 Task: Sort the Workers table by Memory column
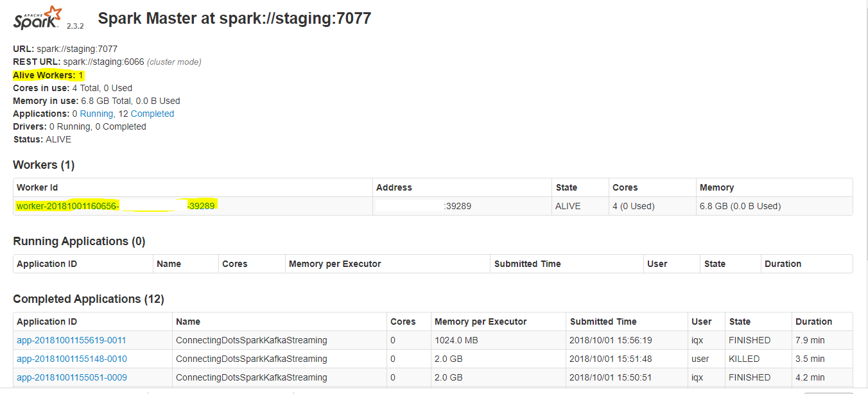pyautogui.click(x=716, y=187)
